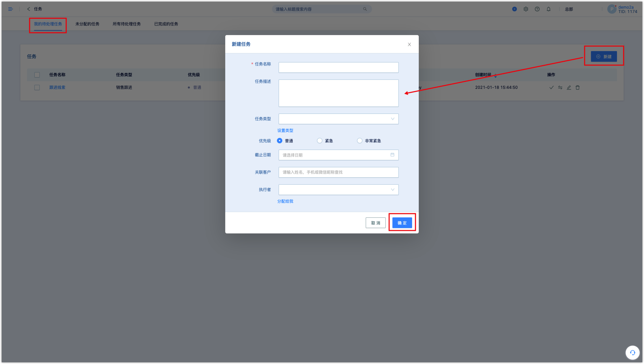Image resolution: width=644 pixels, height=364 pixels.
Task: Open the 总部 department selector
Action: 569,9
